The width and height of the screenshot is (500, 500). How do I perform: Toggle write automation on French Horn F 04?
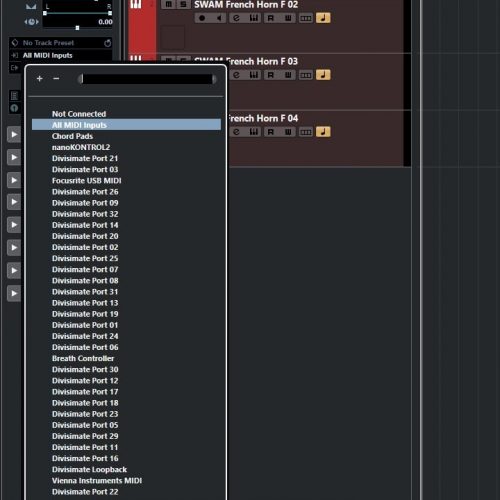coord(288,132)
